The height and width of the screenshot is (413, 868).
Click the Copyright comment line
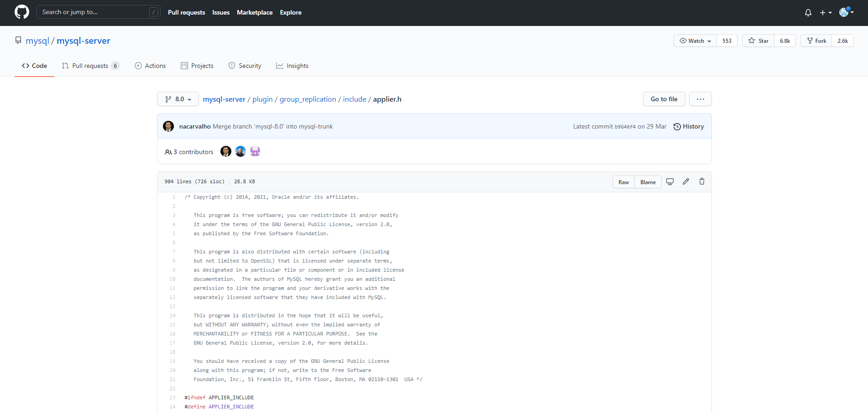tap(272, 197)
